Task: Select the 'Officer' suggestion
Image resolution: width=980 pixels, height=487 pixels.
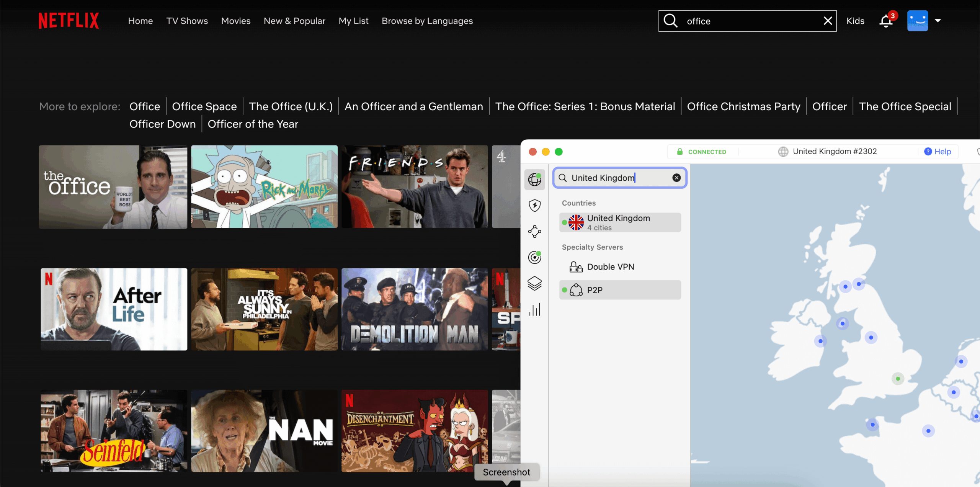Action: point(830,106)
